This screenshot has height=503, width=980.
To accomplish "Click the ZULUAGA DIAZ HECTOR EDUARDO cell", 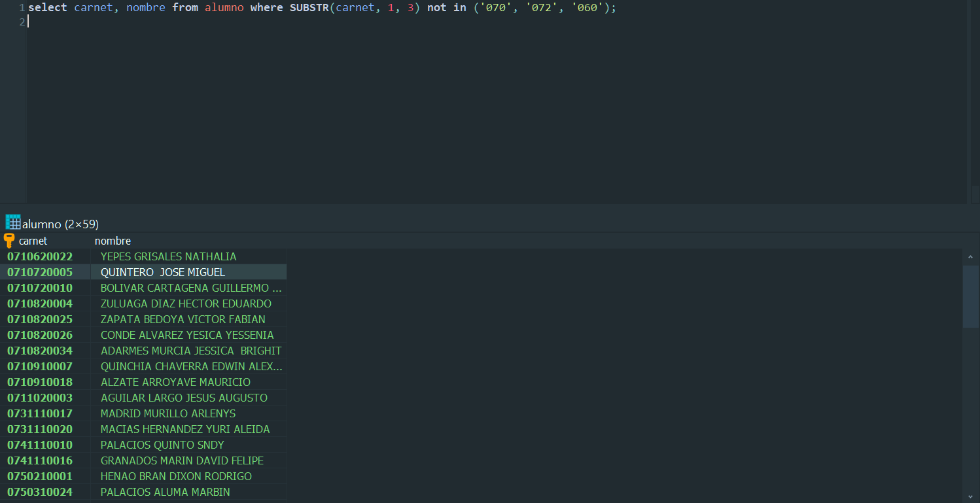I will pos(186,304).
